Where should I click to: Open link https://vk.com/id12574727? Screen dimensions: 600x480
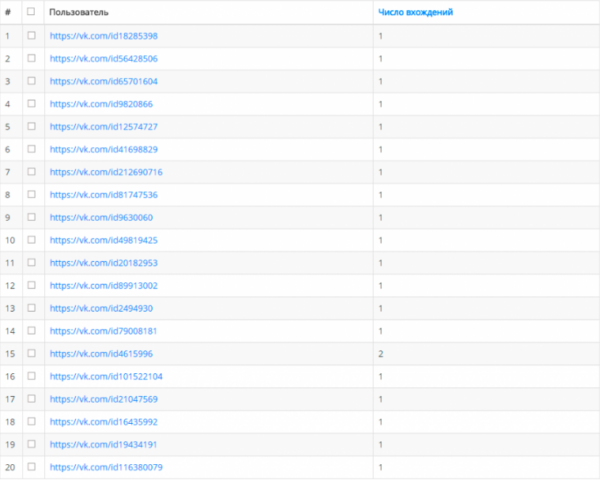click(104, 127)
